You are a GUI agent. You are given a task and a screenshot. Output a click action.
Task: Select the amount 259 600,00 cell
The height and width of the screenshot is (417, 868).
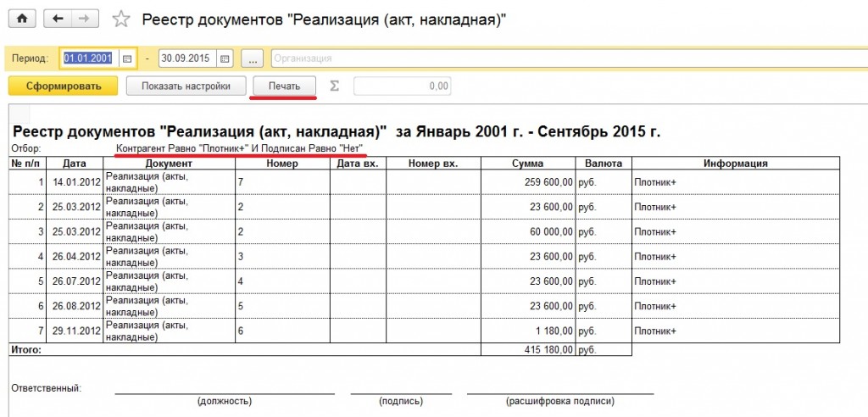tap(528, 182)
